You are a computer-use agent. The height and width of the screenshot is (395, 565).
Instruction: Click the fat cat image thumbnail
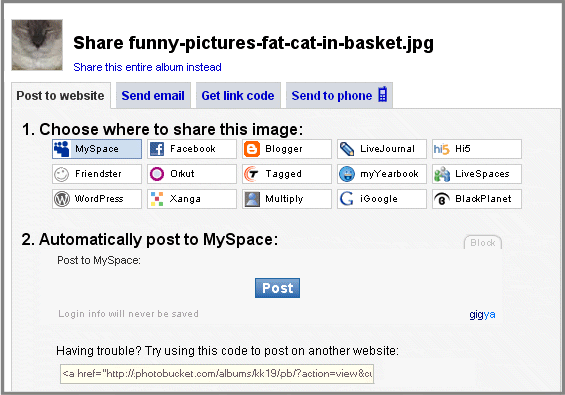[37, 45]
